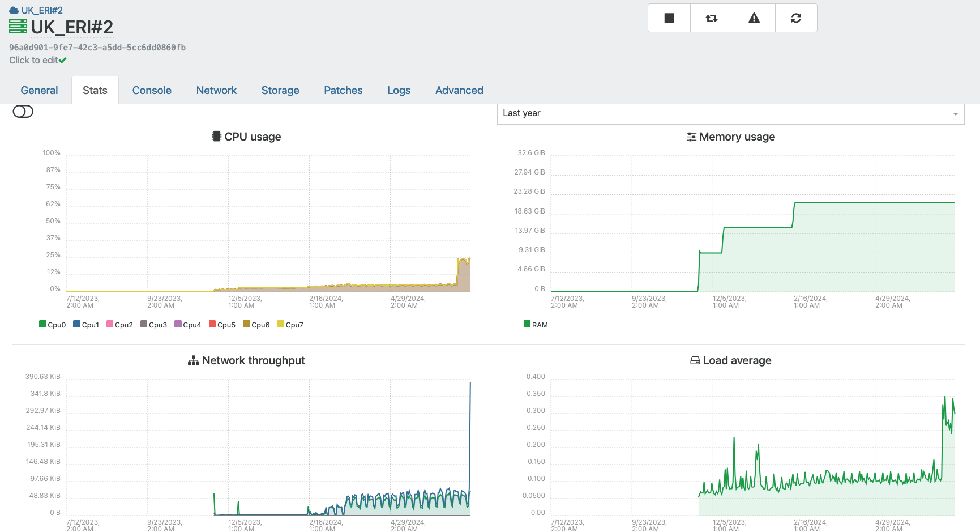Click the 0.400 label on Load chart
Screen dimensions: 980x532
(536, 377)
